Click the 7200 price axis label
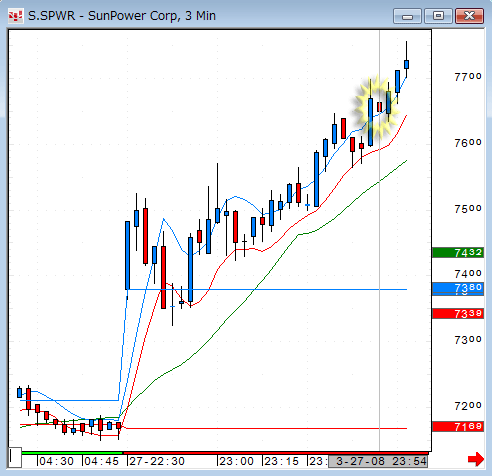The width and height of the screenshot is (492, 476). [x=468, y=406]
